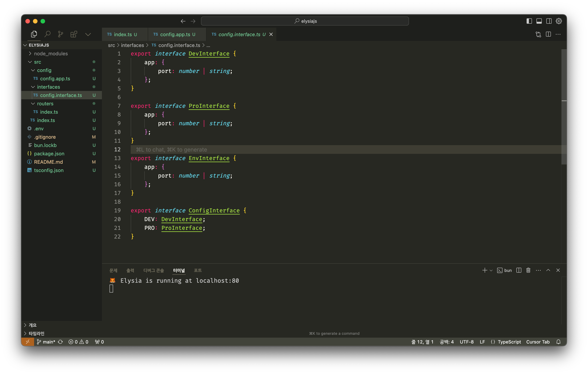The image size is (588, 374).
Task: Click the open changes compare icon
Action: coord(538,34)
